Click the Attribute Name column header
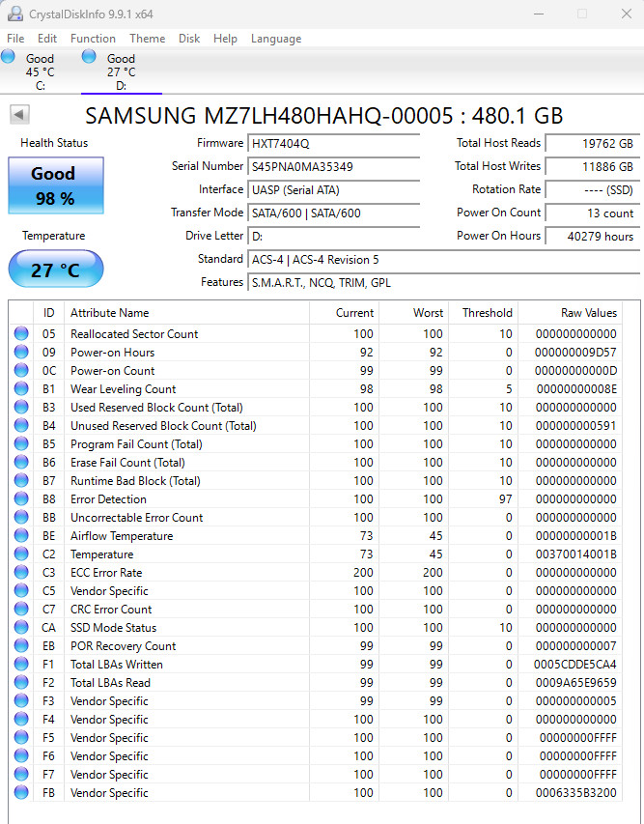Viewport: 644px width, 824px height. coord(186,313)
